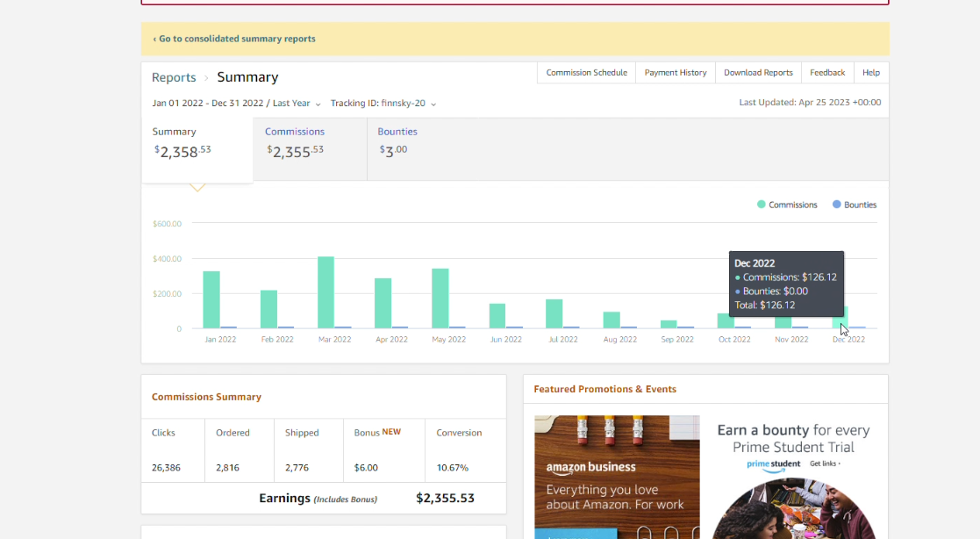Click the Shipped value 2,776
Viewport: 980px width, 539px height.
tap(297, 468)
